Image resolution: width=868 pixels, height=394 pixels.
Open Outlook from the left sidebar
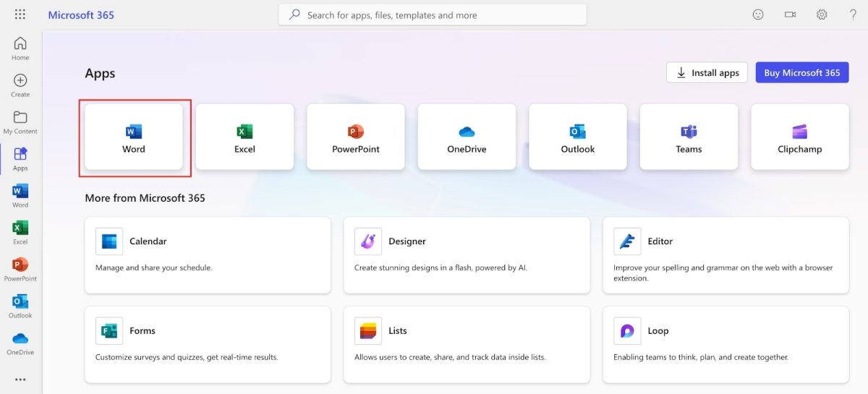pos(20,307)
